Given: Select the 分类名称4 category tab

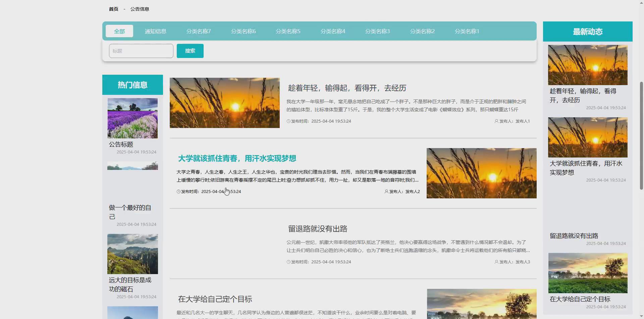Looking at the screenshot, I should 333,31.
